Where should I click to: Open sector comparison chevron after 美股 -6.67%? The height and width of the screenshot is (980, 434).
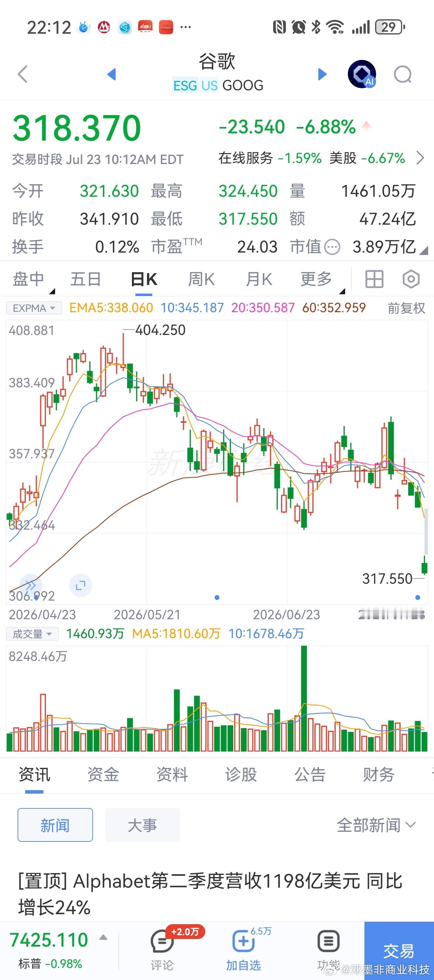click(420, 158)
